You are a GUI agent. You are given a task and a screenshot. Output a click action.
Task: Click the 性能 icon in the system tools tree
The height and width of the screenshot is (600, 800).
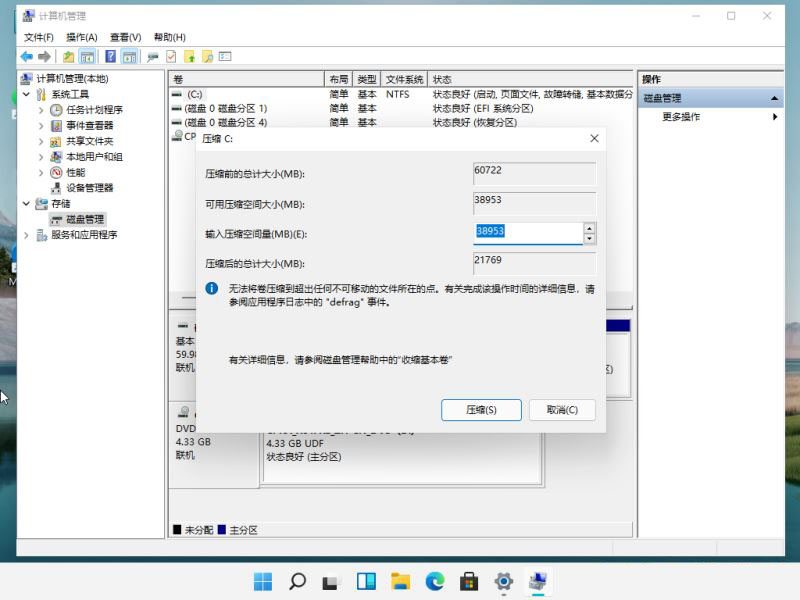(58, 172)
